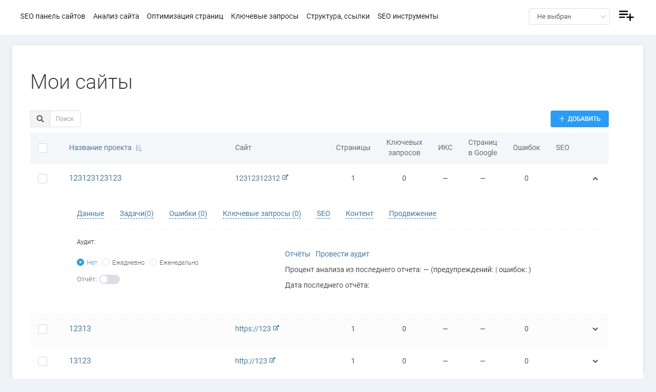The width and height of the screenshot is (656, 392).
Task: Open Оптимизация страниц menu
Action: tap(185, 16)
